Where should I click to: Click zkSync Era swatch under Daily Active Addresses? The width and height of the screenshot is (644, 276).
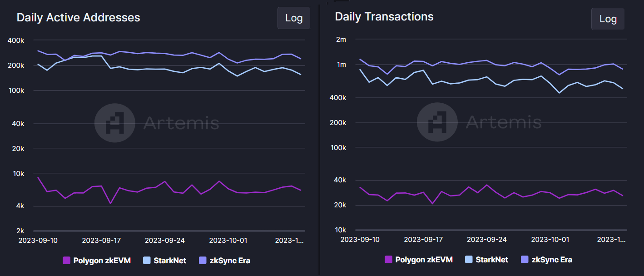pyautogui.click(x=203, y=261)
